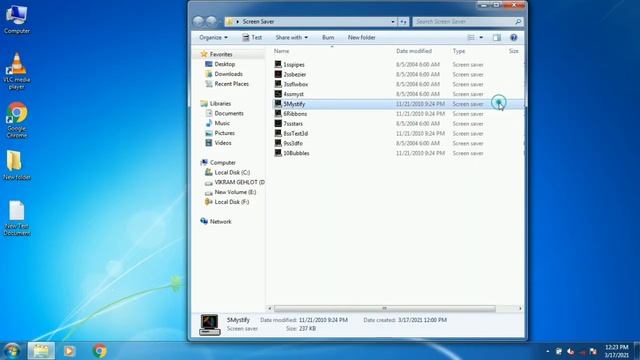Click the 5Mystify details pane thumbnail
The width and height of the screenshot is (640, 360).
(210, 325)
